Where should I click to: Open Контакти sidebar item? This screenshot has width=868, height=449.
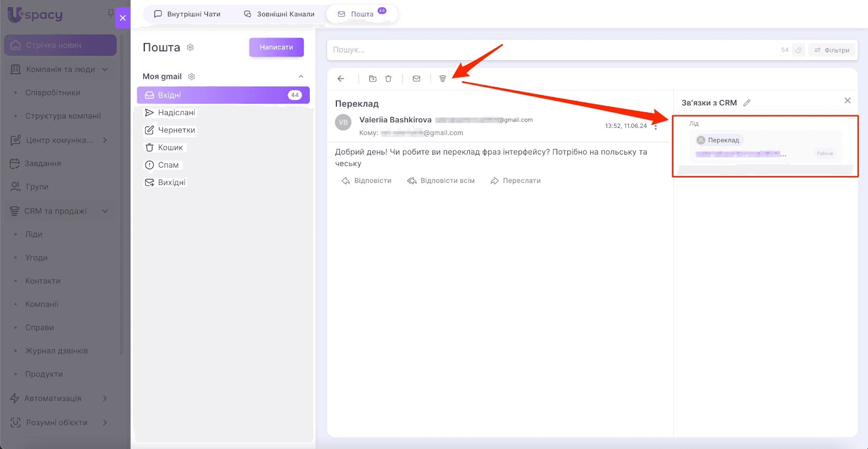(x=43, y=281)
